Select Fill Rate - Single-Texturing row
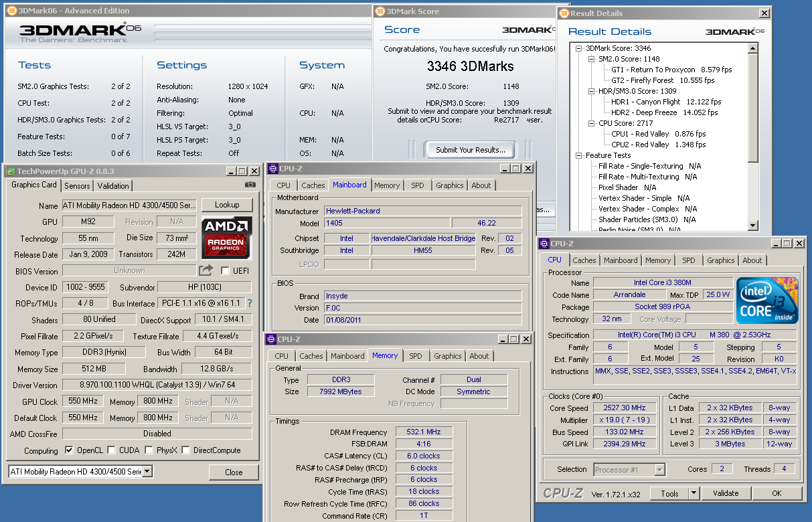Image resolution: width=812 pixels, height=522 pixels. (x=650, y=166)
